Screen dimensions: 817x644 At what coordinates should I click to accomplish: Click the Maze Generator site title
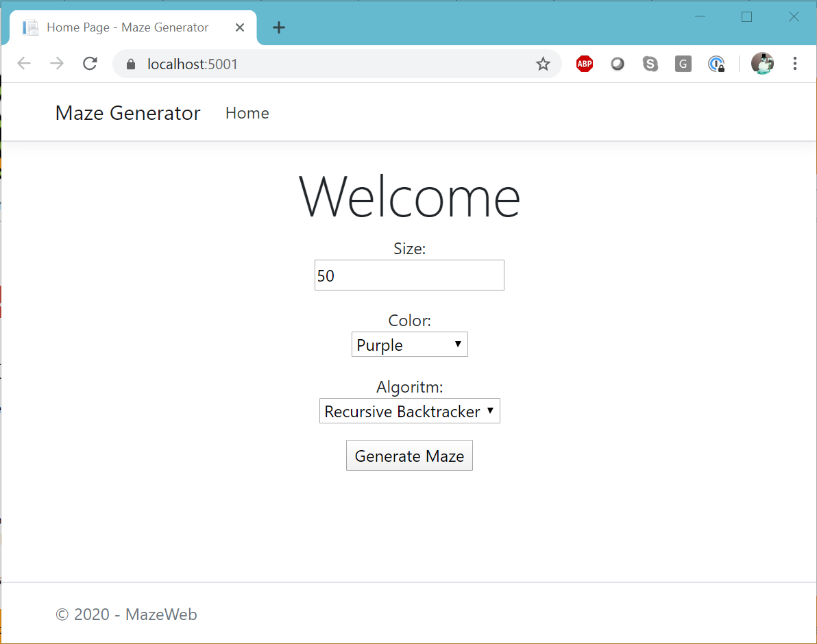coord(127,113)
